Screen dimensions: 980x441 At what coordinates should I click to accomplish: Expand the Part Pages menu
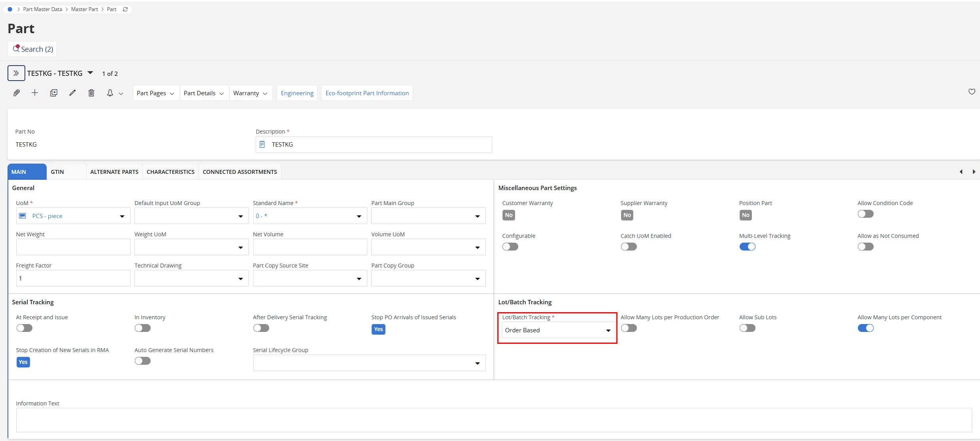click(155, 93)
